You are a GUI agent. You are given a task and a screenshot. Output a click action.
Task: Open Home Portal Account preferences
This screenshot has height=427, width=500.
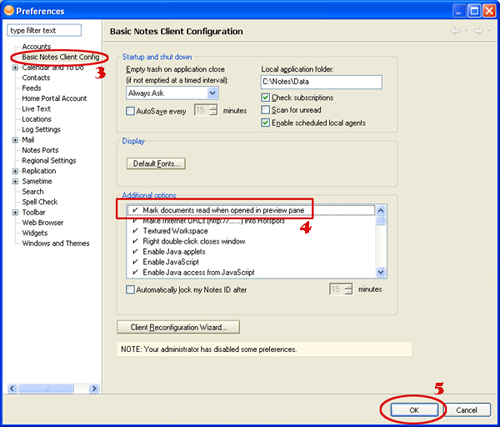pyautogui.click(x=54, y=98)
